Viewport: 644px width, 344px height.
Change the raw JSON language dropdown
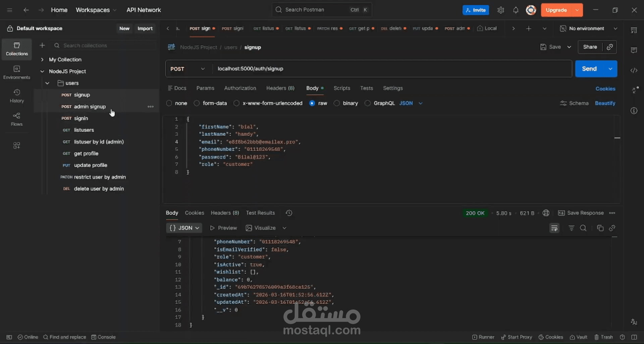coord(411,103)
